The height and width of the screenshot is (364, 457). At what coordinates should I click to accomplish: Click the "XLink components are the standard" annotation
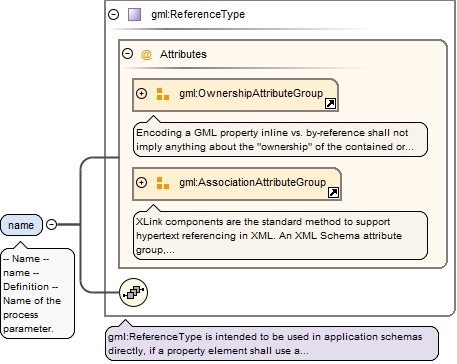point(280,236)
